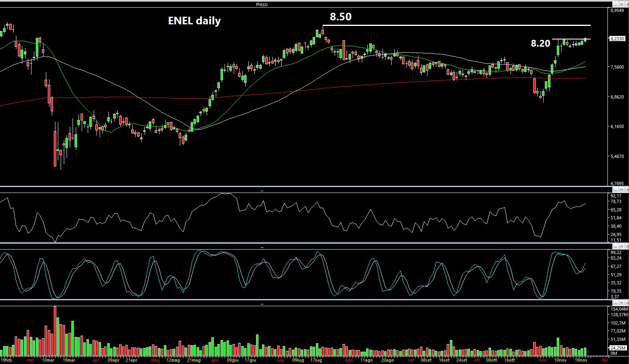The height and width of the screenshot is (364, 629).
Task: Click the 09apr date label
Action: (114, 360)
